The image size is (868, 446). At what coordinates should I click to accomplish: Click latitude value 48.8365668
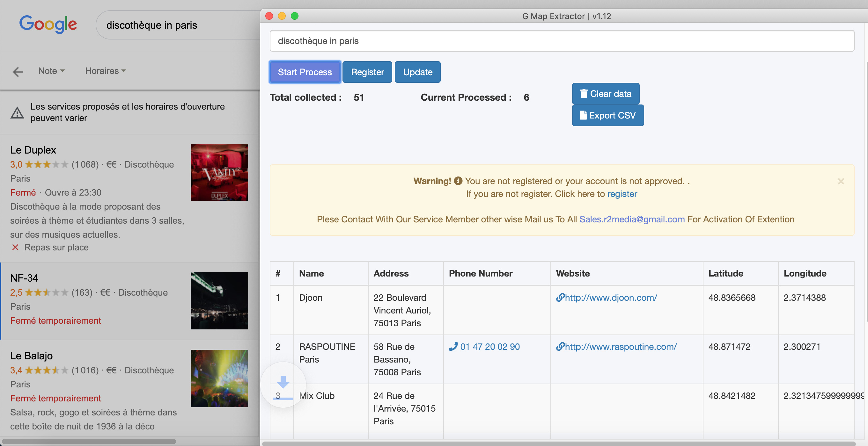[x=732, y=298]
